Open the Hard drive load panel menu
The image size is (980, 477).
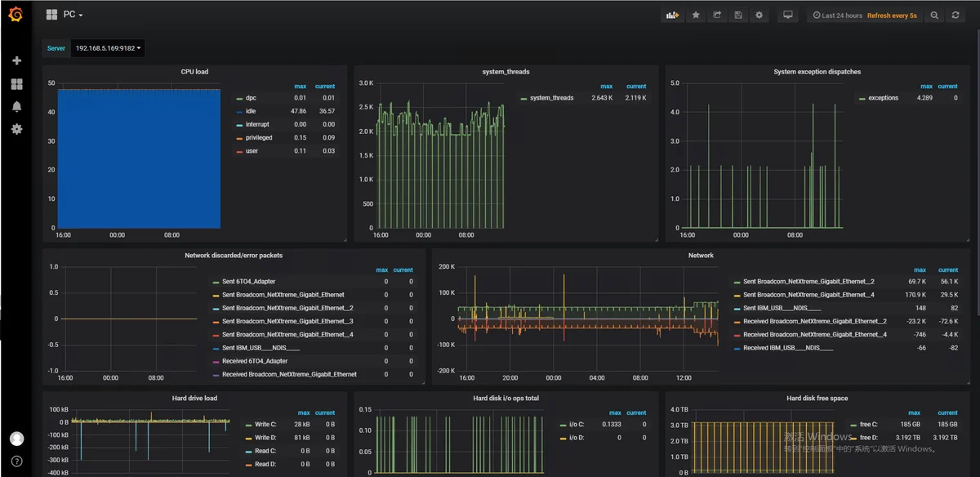pyautogui.click(x=194, y=399)
